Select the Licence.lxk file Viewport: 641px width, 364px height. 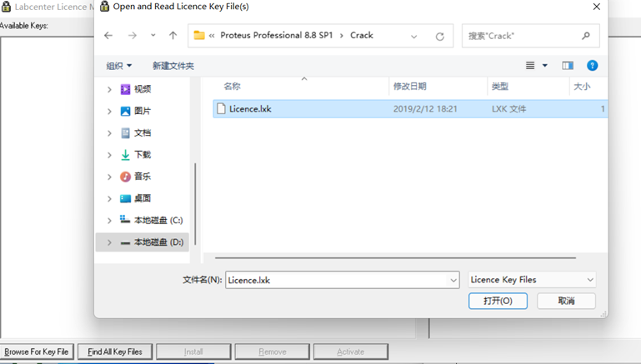point(410,108)
